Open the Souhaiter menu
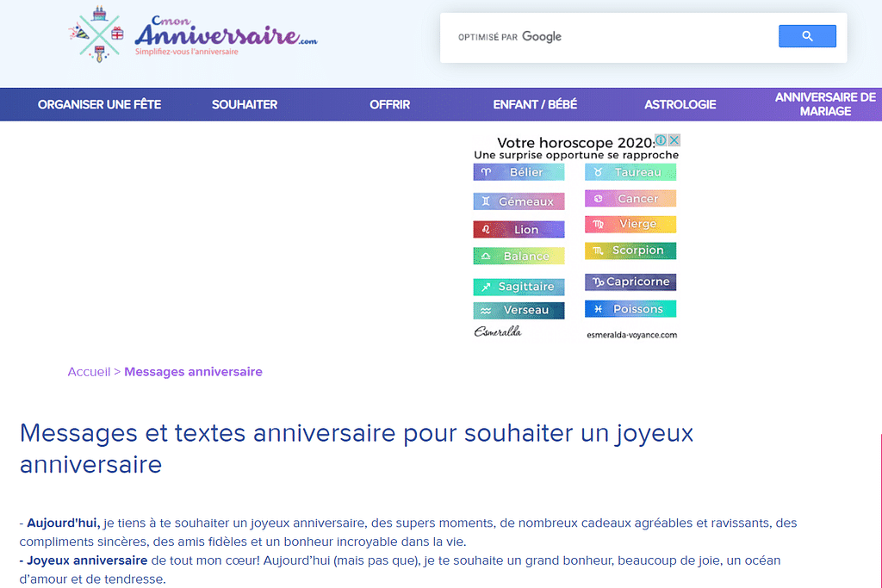 (x=245, y=104)
